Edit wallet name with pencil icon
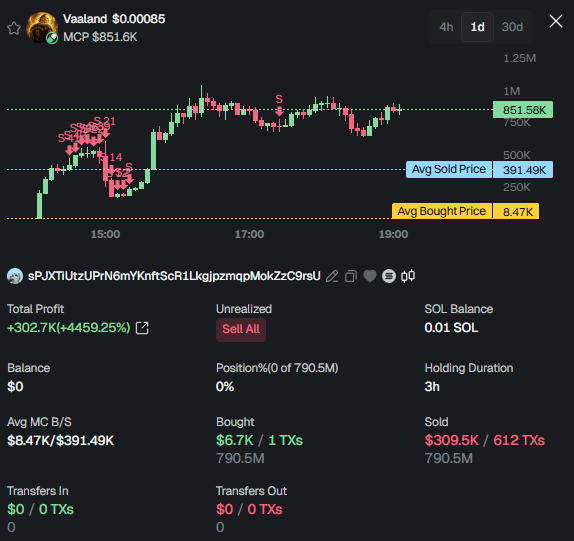The height and width of the screenshot is (541, 574). [332, 276]
